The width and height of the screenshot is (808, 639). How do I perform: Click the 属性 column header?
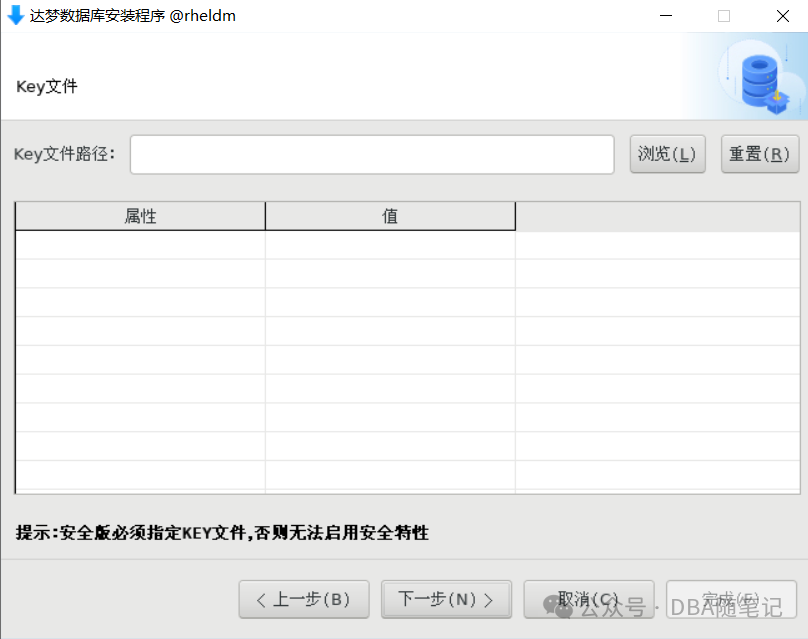(x=140, y=216)
